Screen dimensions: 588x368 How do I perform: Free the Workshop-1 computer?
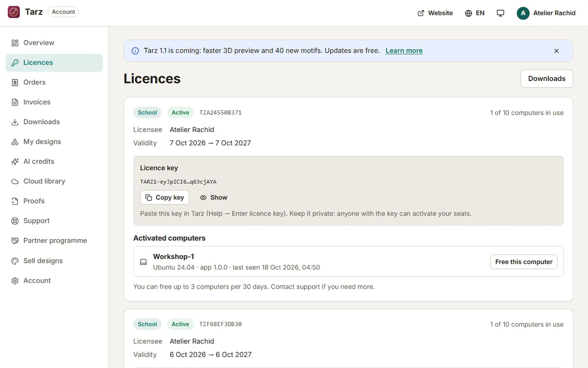(524, 262)
